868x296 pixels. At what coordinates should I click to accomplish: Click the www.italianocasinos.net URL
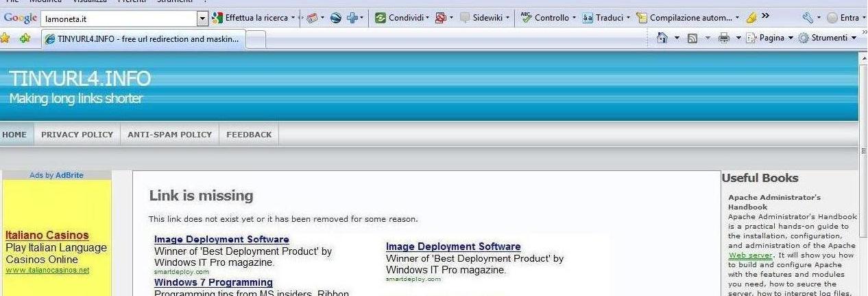click(47, 271)
